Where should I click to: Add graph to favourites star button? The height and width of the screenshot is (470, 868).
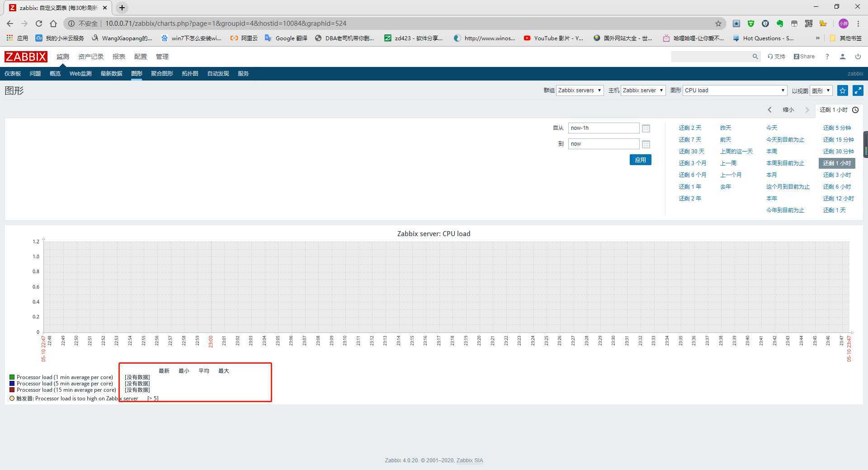(x=843, y=90)
